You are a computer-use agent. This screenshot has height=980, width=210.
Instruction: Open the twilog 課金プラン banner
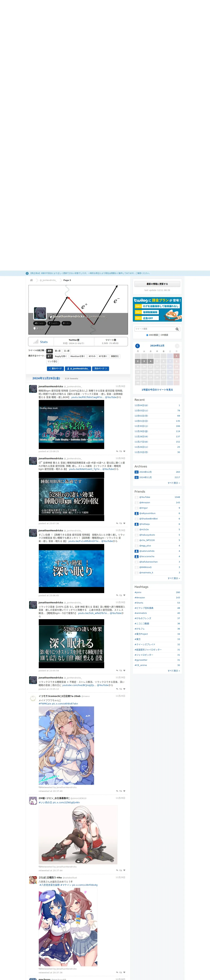[x=157, y=309]
